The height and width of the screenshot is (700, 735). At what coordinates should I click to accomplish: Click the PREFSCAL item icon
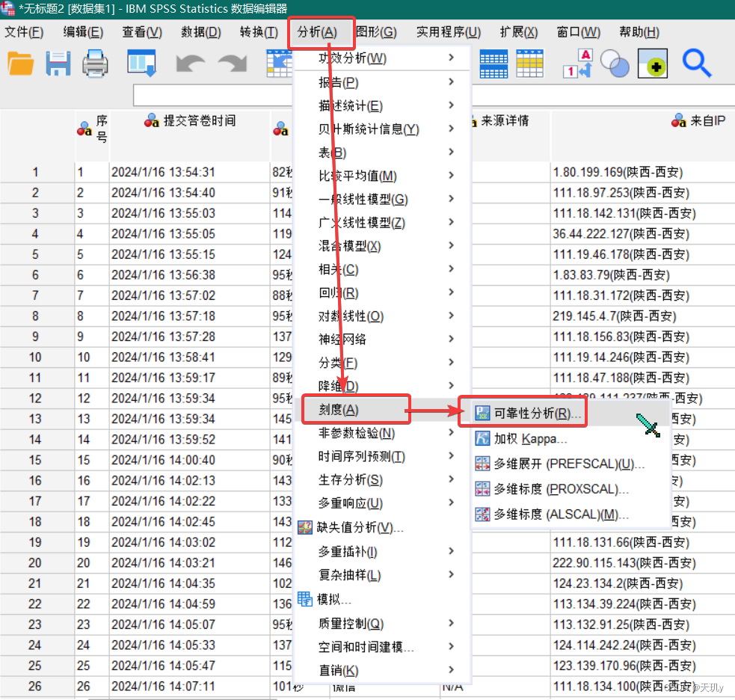coord(482,463)
